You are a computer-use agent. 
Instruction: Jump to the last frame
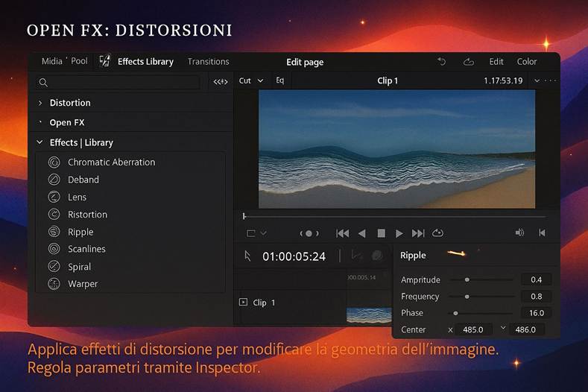pos(418,233)
